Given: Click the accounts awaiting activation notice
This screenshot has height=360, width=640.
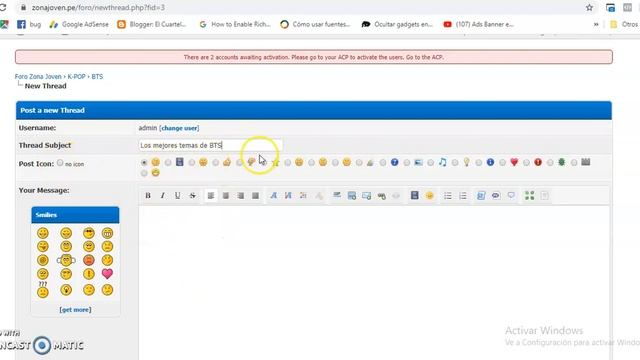Looking at the screenshot, I should [314, 57].
